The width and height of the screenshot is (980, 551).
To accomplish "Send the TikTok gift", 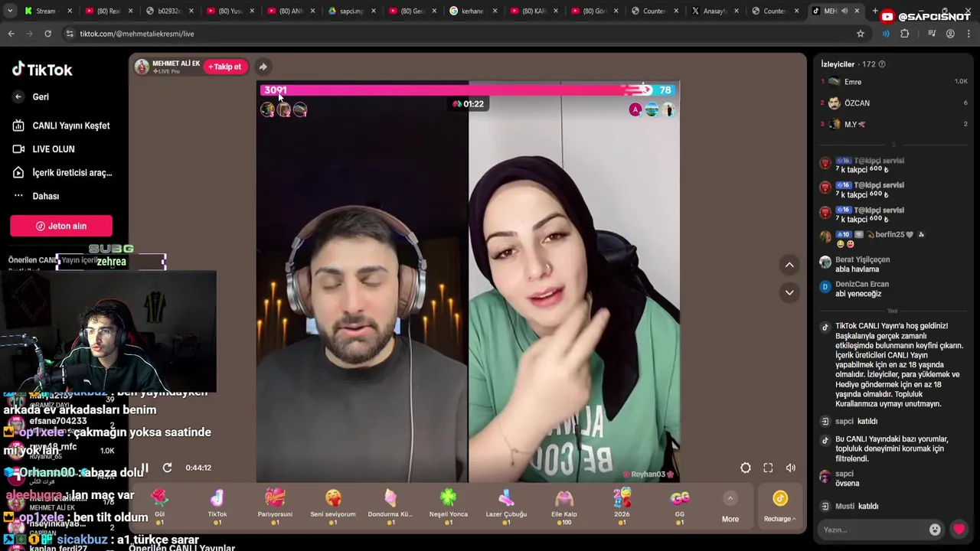I will coord(217,507).
